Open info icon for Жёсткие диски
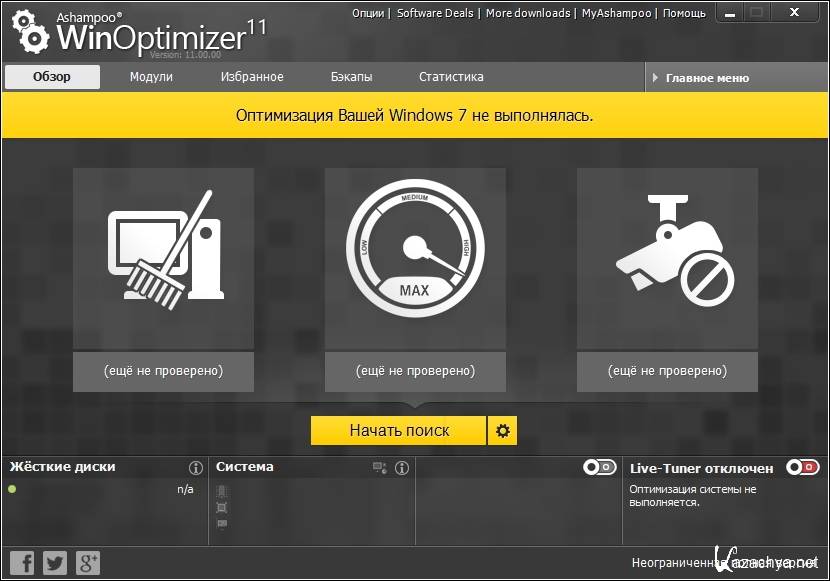Viewport: 830px width, 581px height. click(x=196, y=468)
